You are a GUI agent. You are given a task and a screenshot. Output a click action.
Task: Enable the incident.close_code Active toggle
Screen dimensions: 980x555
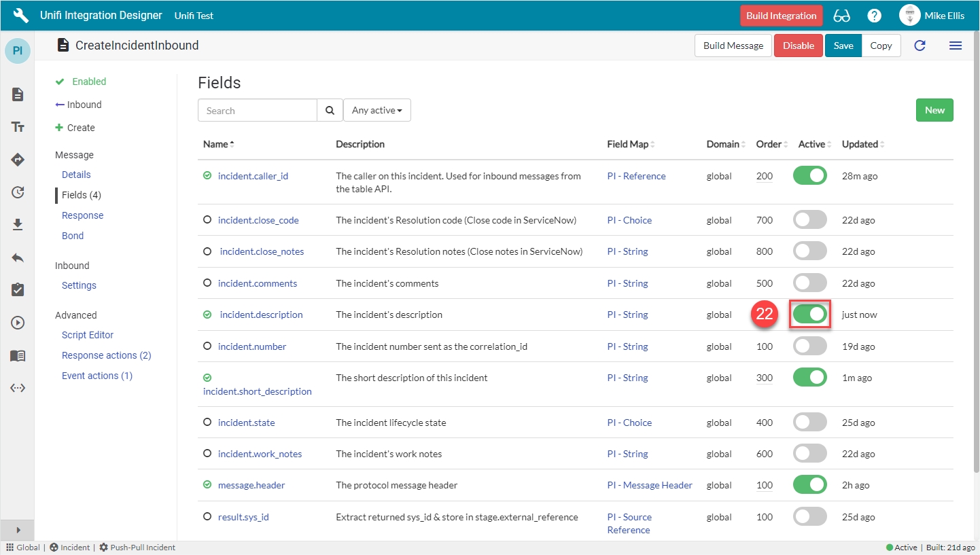(x=809, y=220)
